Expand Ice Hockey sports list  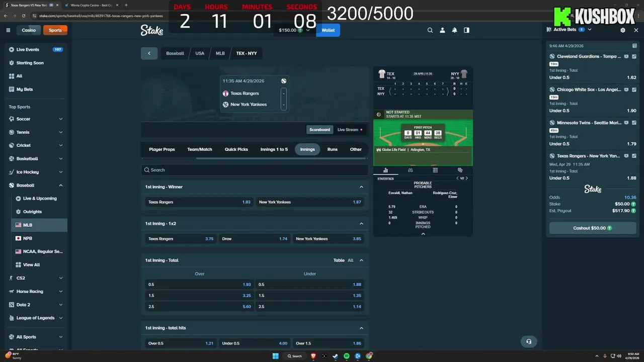(x=60, y=172)
